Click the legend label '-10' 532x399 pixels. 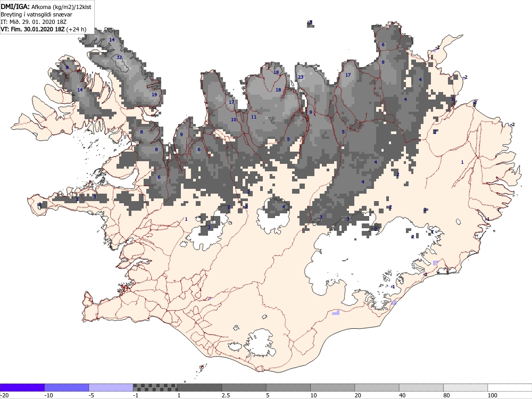[x=49, y=395]
